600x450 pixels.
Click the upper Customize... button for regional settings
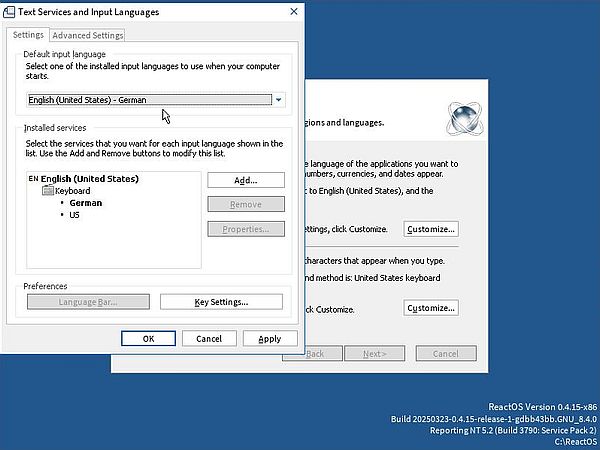(431, 229)
